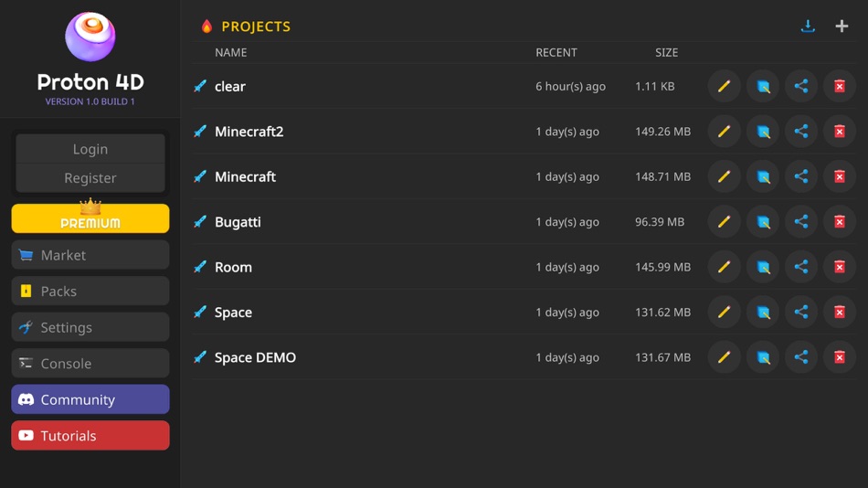Delete the Space DEMO project
This screenshot has height=488, width=868.
[x=839, y=357]
